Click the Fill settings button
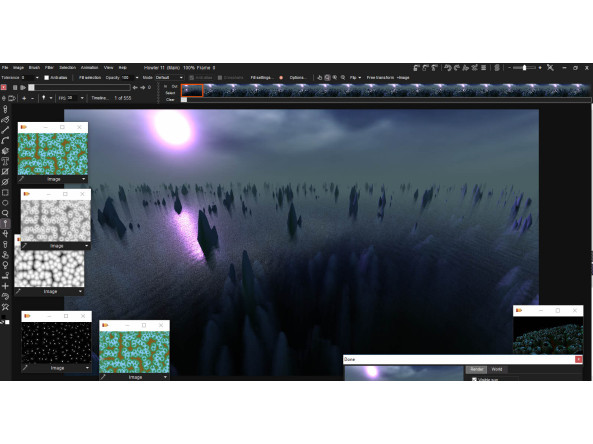Image resolution: width=593 pixels, height=444 pixels. point(262,78)
